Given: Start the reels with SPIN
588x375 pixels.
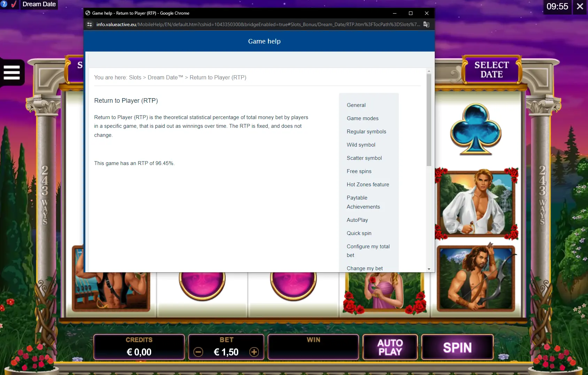Looking at the screenshot, I should (x=457, y=347).
